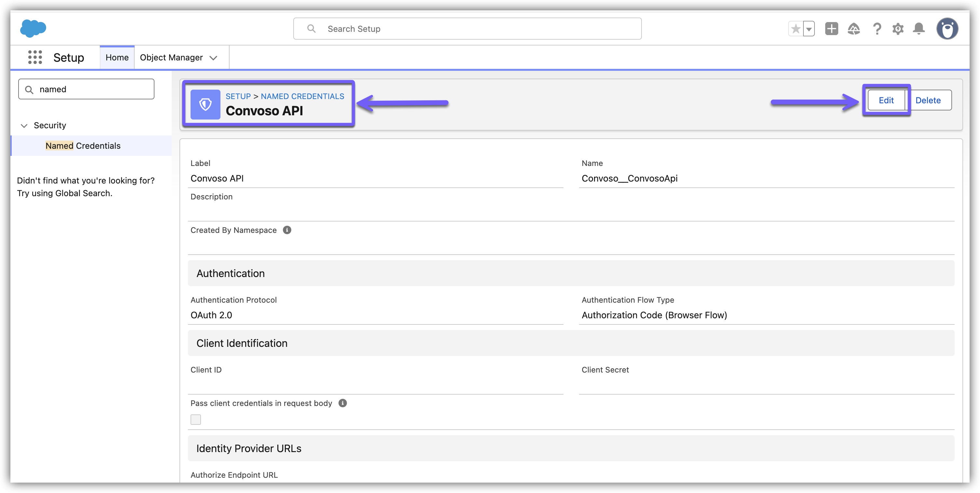
Task: Click Created By Namespace info icon
Action: 287,230
